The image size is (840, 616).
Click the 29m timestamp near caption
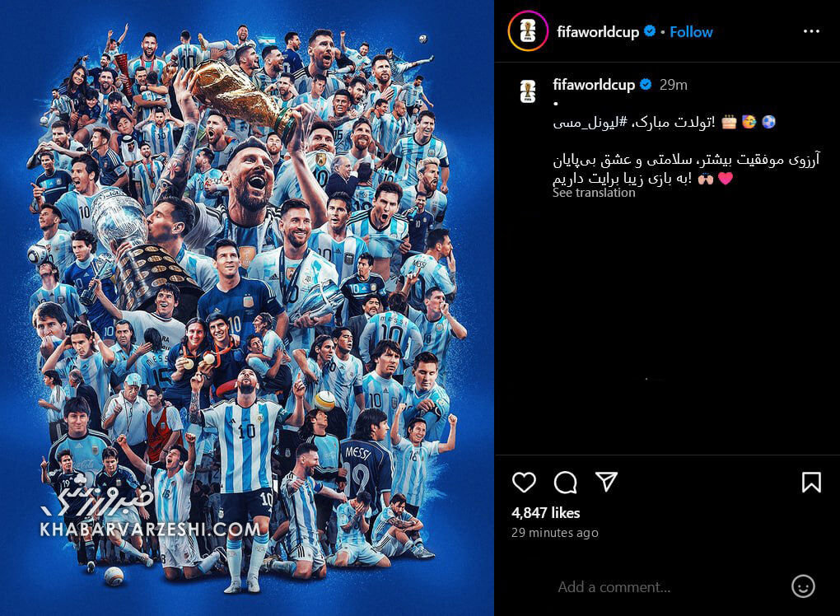click(x=674, y=85)
